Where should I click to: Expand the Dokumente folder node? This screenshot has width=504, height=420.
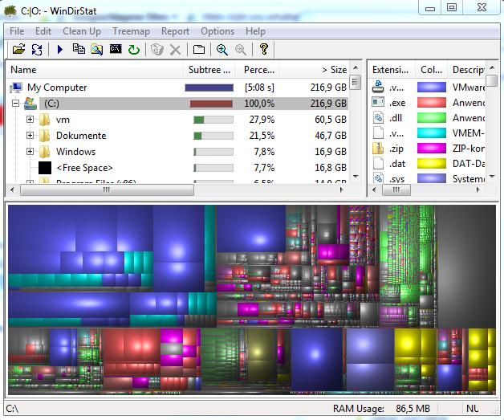click(30, 135)
